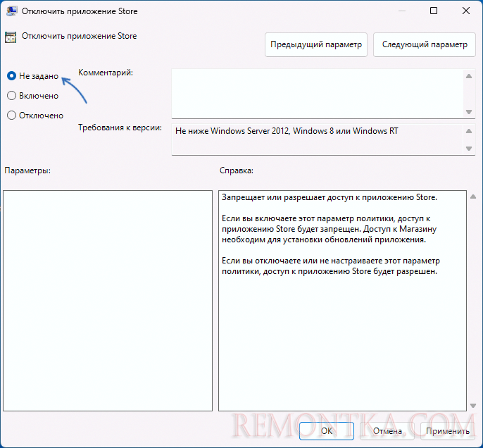The width and height of the screenshot is (483, 448).
Task: Minimize the dialog window
Action: click(x=401, y=11)
